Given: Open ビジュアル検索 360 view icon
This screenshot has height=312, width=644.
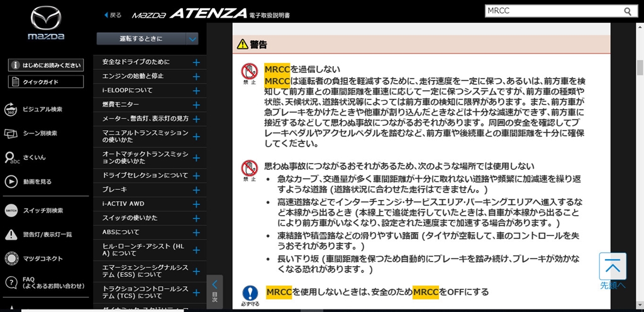Looking at the screenshot, I should 11,109.
